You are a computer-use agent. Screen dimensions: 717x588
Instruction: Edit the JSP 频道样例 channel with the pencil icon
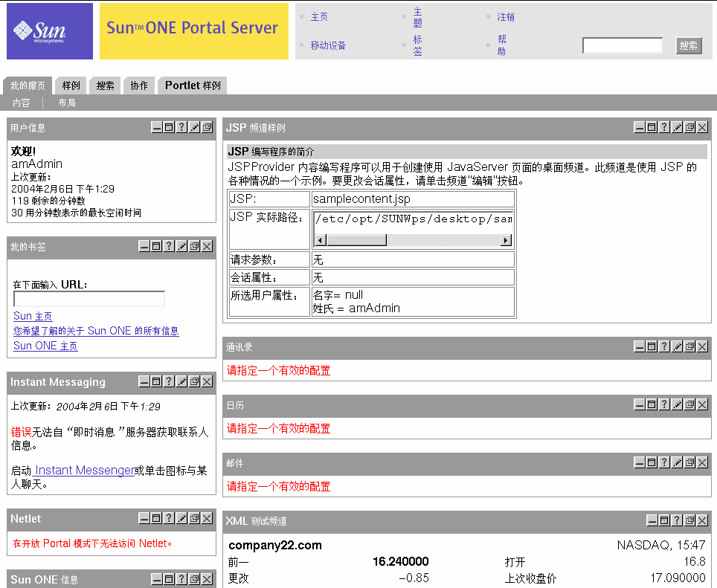[678, 127]
